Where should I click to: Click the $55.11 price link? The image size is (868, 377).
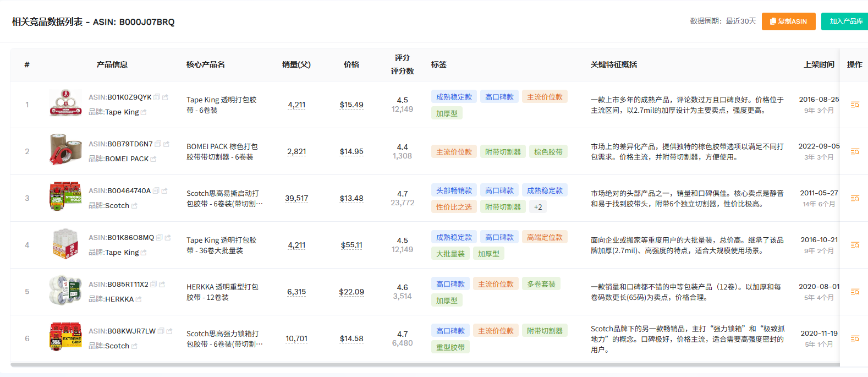pos(351,245)
